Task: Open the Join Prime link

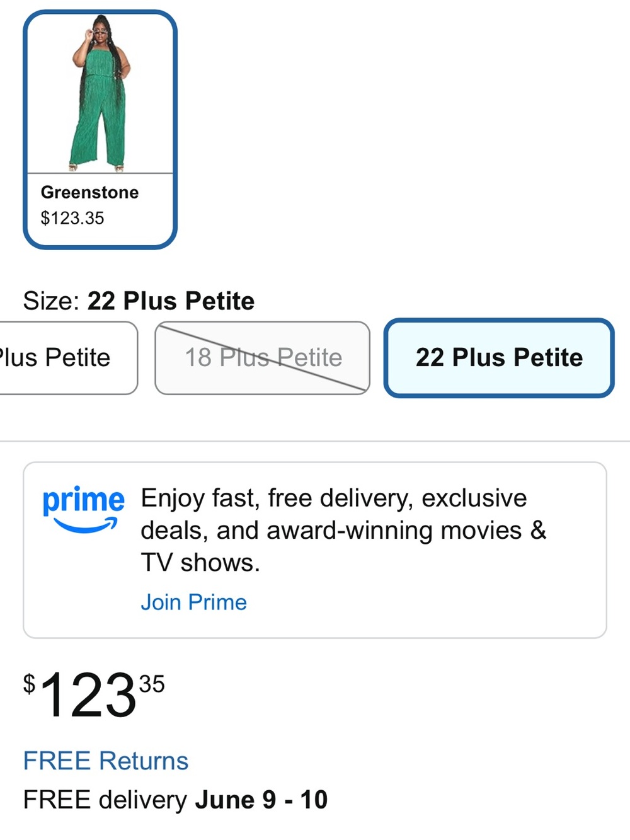Action: [x=193, y=602]
